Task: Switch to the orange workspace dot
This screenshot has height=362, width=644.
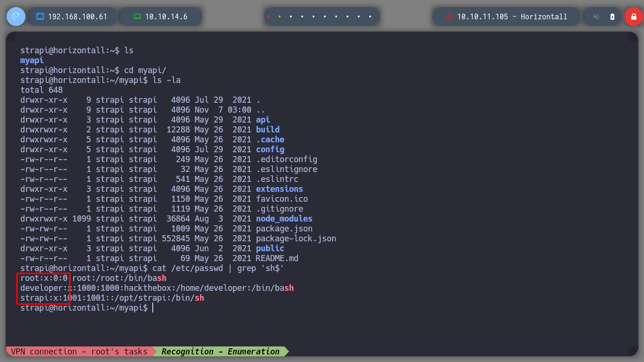Action: [x=280, y=16]
